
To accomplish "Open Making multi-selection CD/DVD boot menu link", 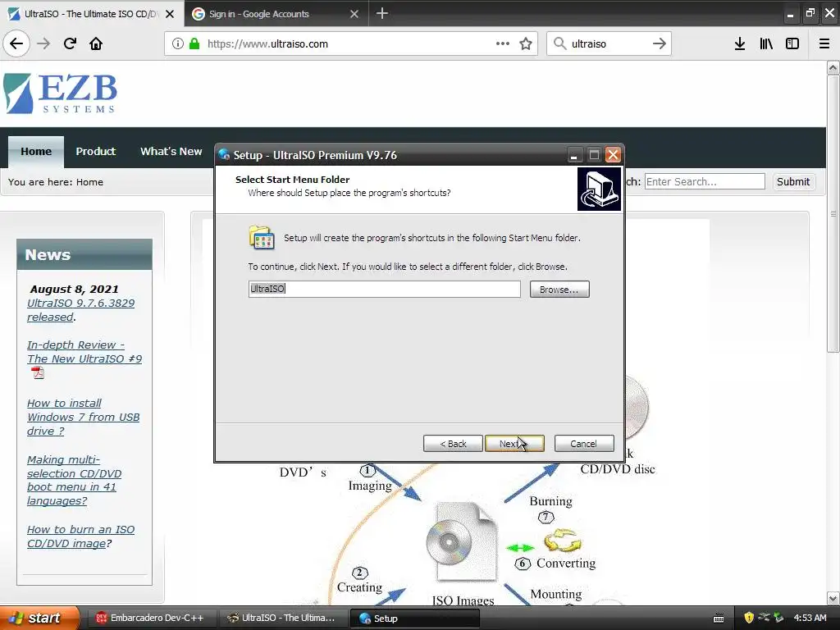I will click(74, 481).
